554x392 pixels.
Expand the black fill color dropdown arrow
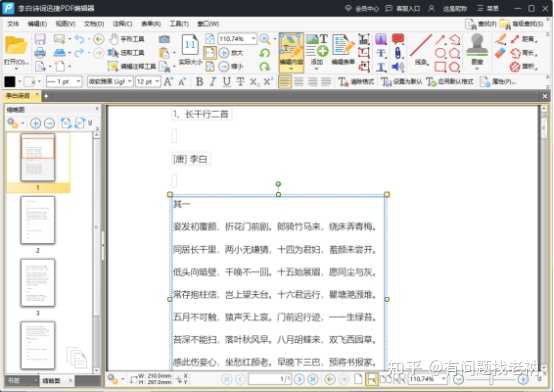pos(19,82)
